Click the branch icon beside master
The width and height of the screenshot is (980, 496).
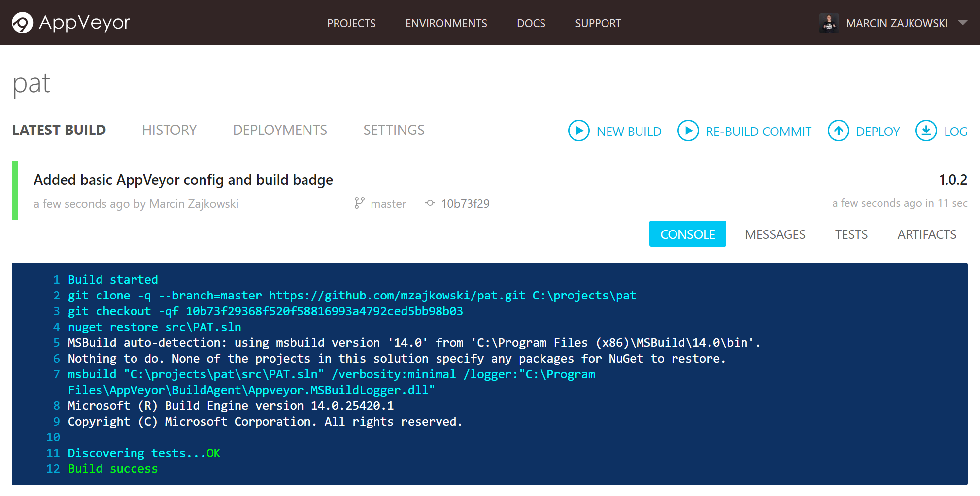359,203
